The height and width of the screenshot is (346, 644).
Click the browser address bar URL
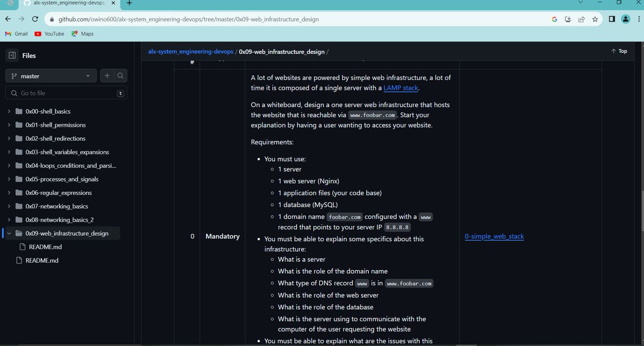tap(188, 19)
